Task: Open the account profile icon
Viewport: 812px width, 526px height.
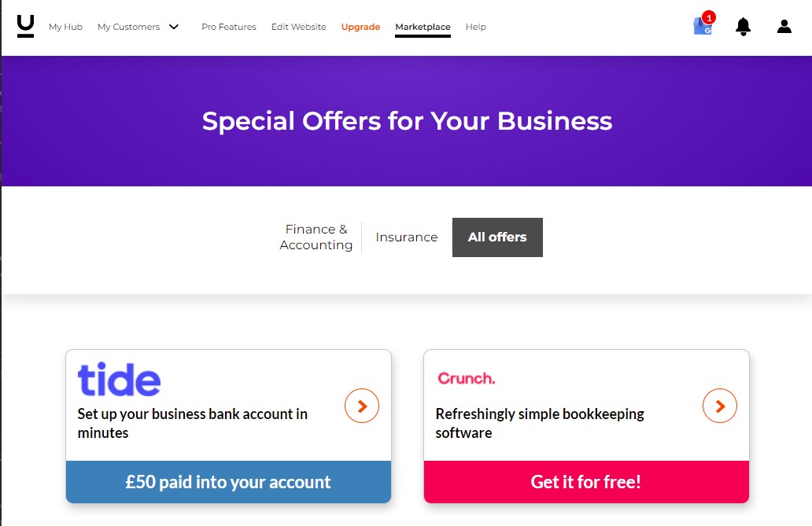Action: coord(784,26)
